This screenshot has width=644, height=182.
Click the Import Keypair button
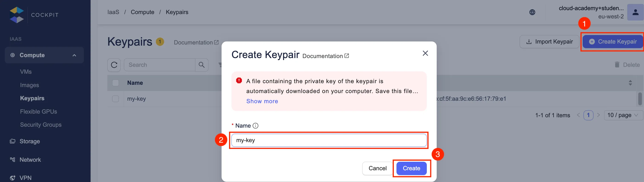coord(549,42)
